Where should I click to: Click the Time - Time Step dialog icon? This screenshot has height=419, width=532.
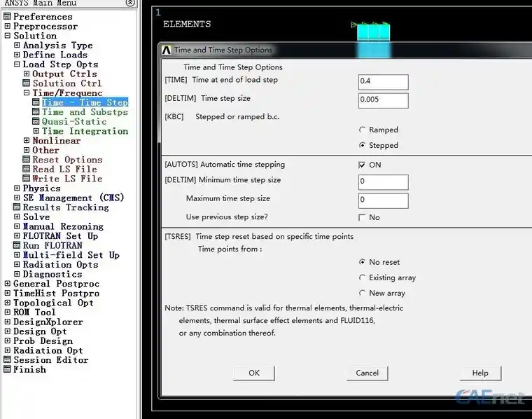[36, 102]
